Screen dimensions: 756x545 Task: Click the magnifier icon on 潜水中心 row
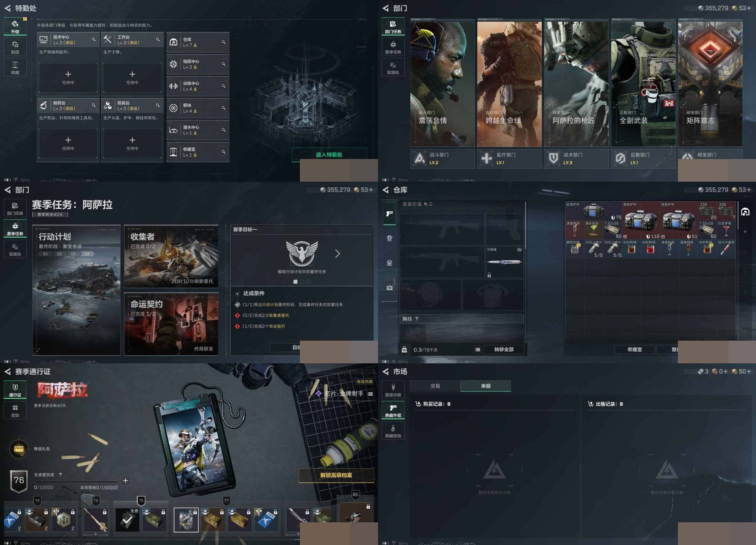223,130
